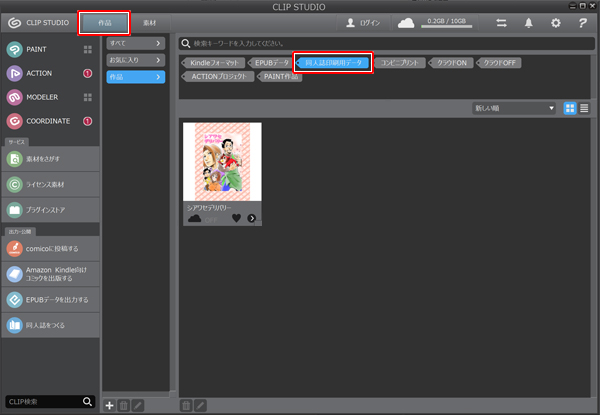The height and width of the screenshot is (415, 600).
Task: Toggle the コンビニプリント tag filter
Action: [399, 63]
